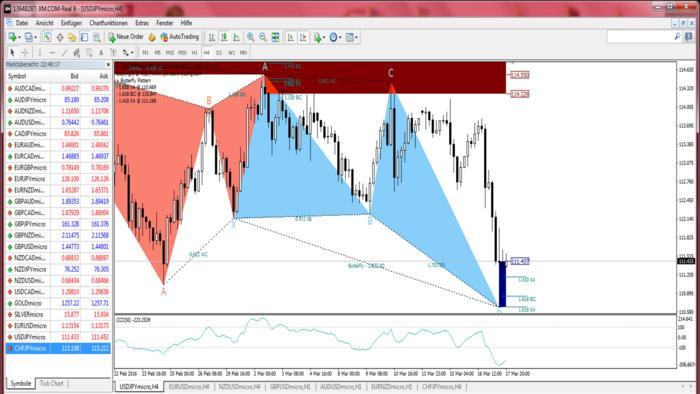700x394 pixels.
Task: Expand the profiles dropdown arrow
Action: pos(35,37)
